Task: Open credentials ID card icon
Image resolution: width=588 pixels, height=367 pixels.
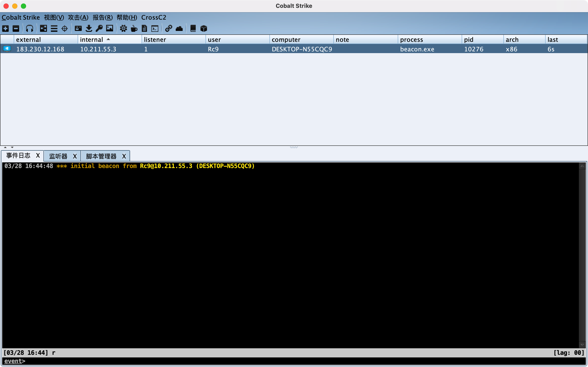Action: coord(78,28)
